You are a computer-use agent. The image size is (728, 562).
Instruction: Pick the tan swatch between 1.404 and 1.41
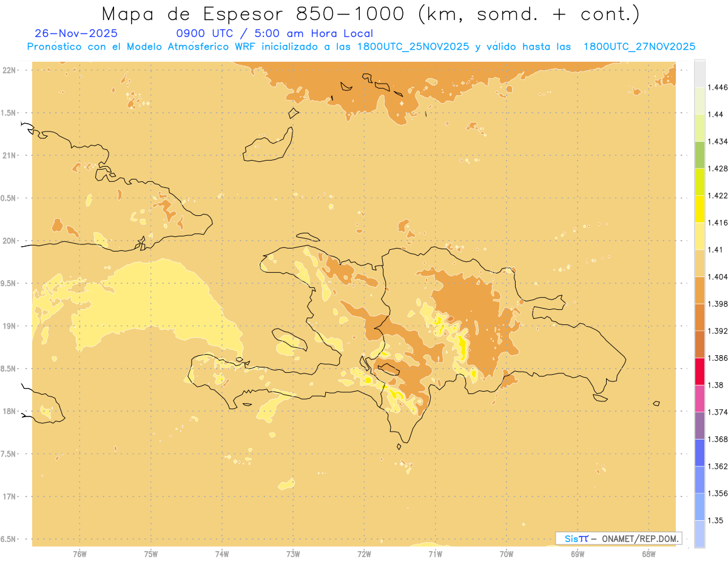click(699, 263)
